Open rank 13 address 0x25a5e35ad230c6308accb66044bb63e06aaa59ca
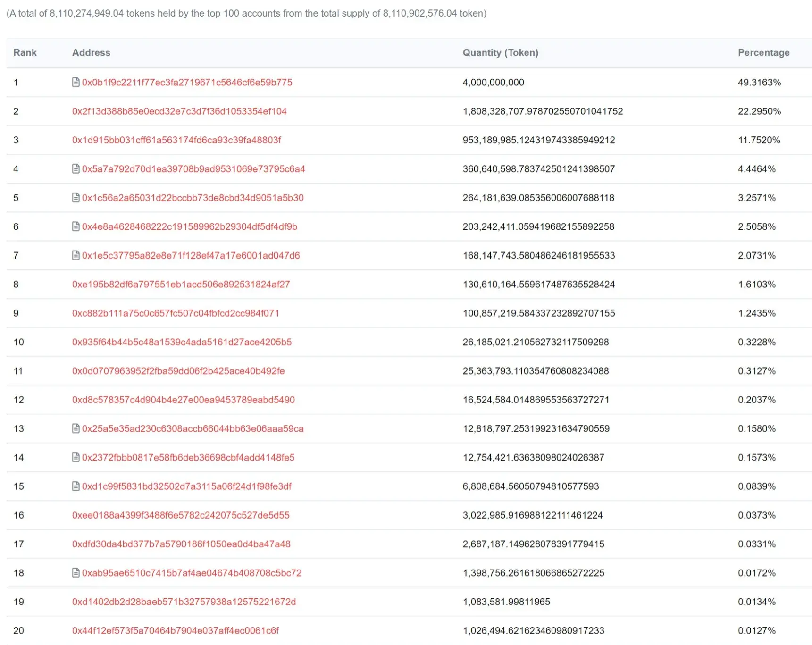Image resolution: width=812 pixels, height=645 pixels. pyautogui.click(x=193, y=428)
